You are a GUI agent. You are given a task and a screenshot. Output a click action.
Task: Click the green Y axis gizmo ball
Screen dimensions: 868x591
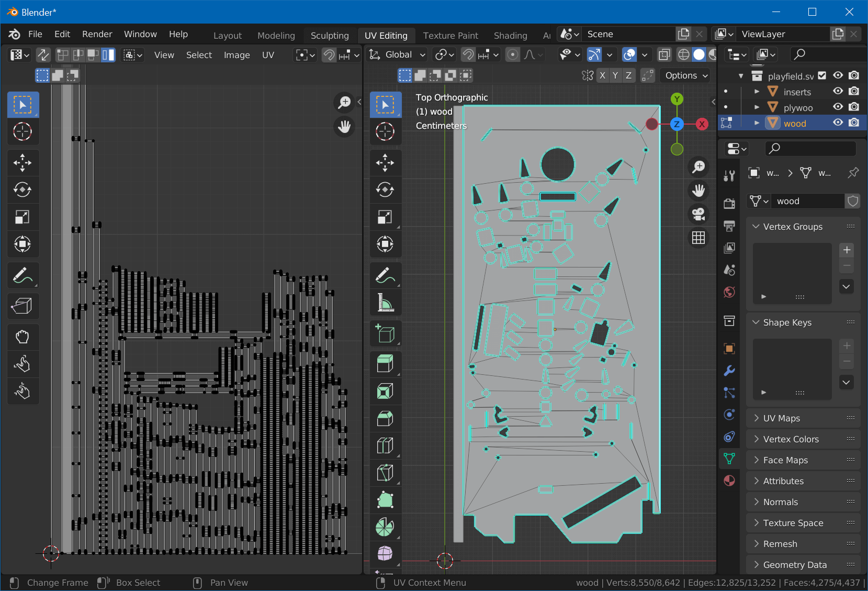point(677,99)
